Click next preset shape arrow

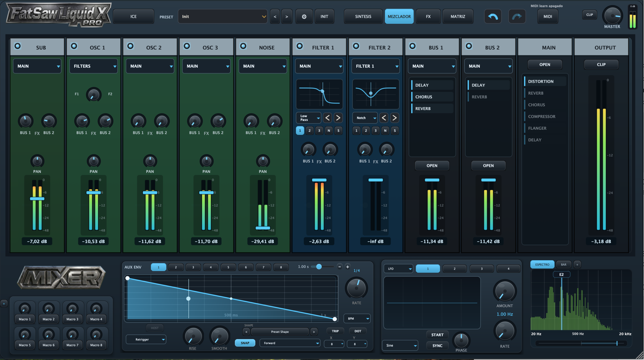[x=314, y=332]
